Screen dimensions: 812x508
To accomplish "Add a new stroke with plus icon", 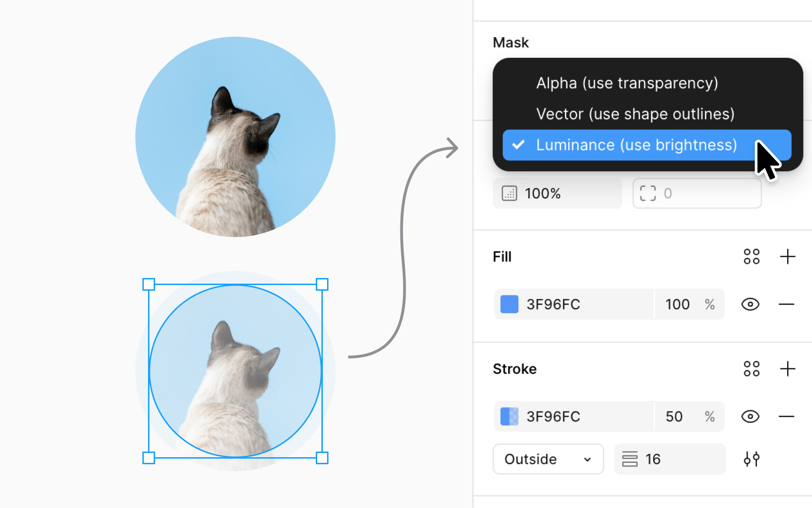I will [x=788, y=369].
